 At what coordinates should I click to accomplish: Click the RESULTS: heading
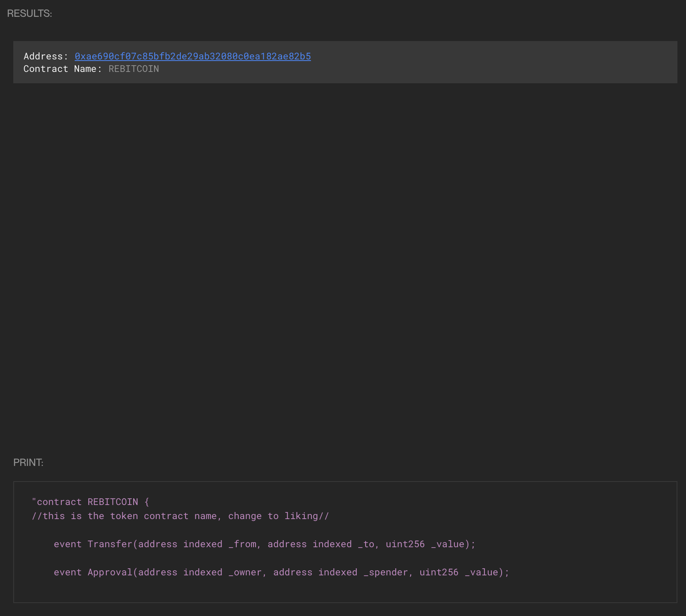click(30, 13)
